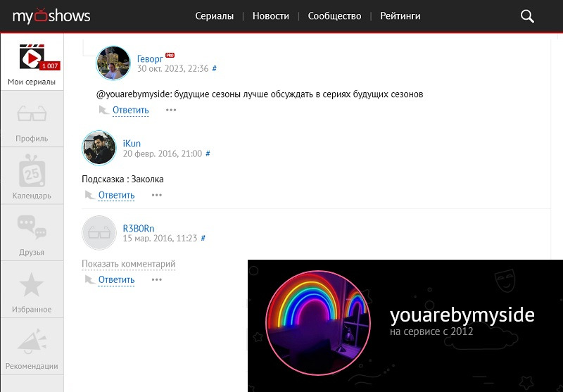
Task: Click reply arrow icon under R3B0Rn's comment
Action: coord(89,279)
